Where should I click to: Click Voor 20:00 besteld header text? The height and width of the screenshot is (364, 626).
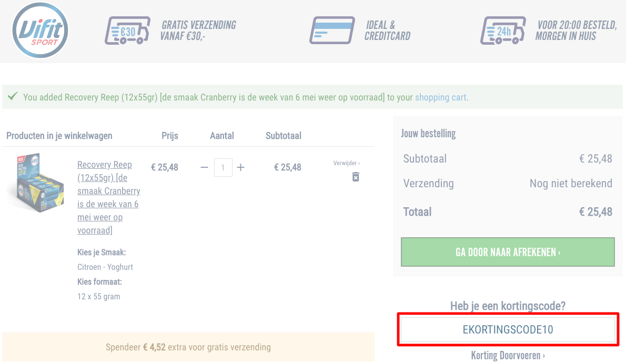pyautogui.click(x=576, y=31)
